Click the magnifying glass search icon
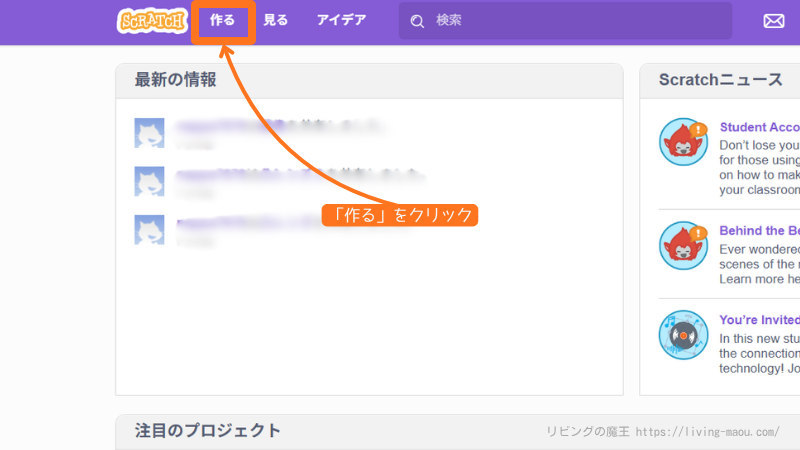The image size is (800, 450). [417, 21]
